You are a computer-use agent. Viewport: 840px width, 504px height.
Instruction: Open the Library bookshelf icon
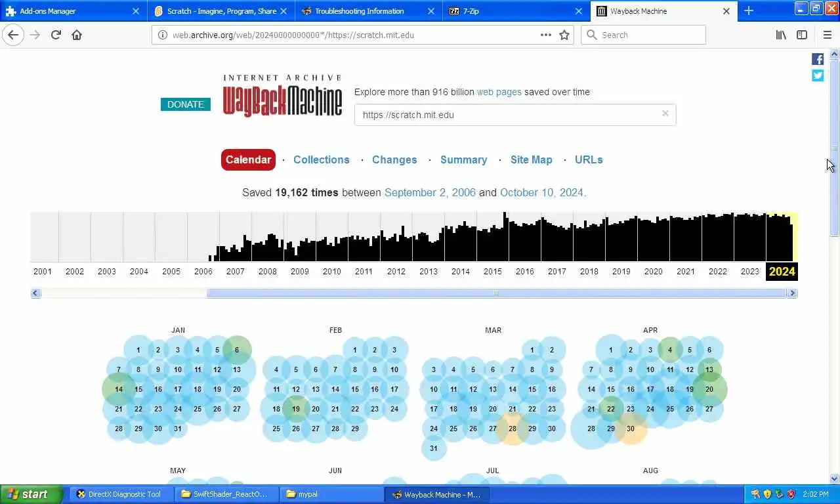click(781, 35)
